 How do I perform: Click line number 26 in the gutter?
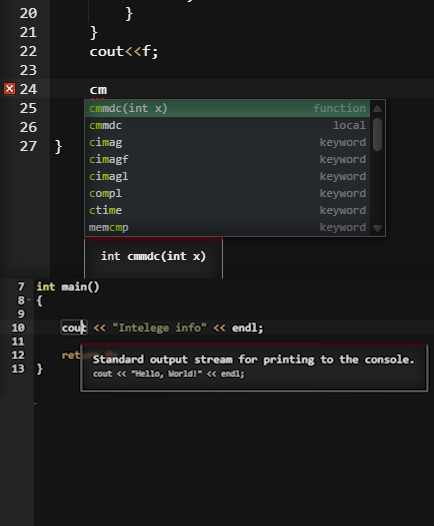(28, 127)
